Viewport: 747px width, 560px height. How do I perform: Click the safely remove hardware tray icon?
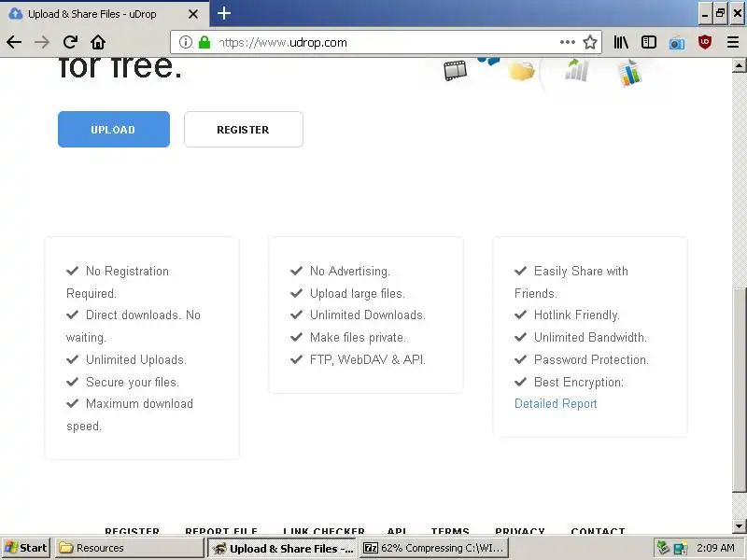click(663, 548)
